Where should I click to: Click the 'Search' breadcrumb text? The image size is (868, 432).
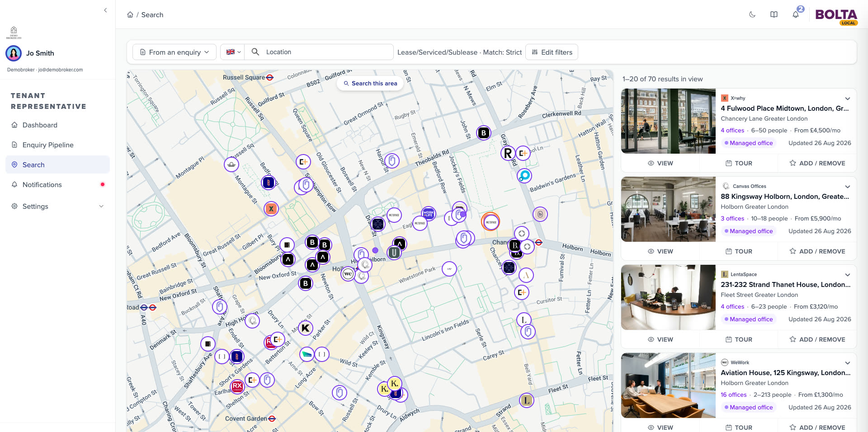[152, 14]
